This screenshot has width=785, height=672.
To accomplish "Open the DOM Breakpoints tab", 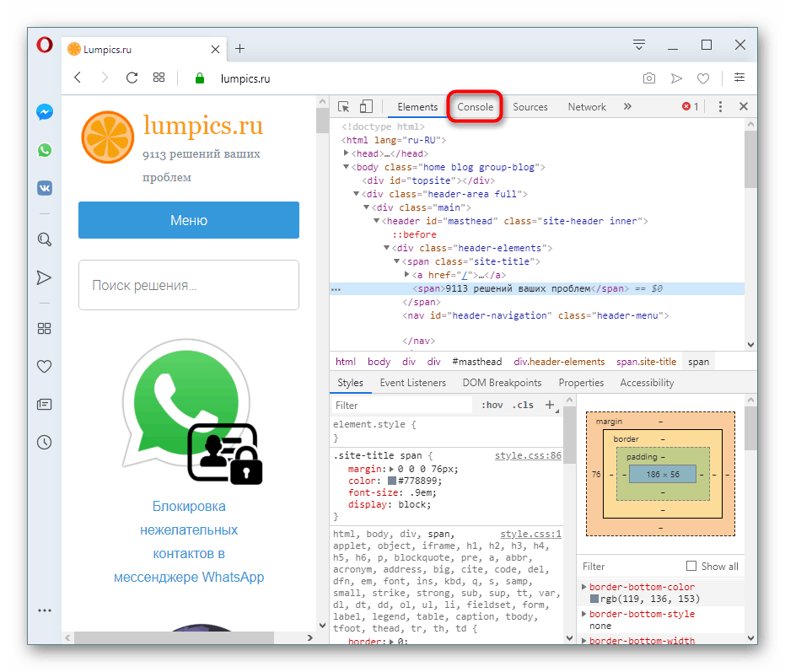I will [502, 383].
